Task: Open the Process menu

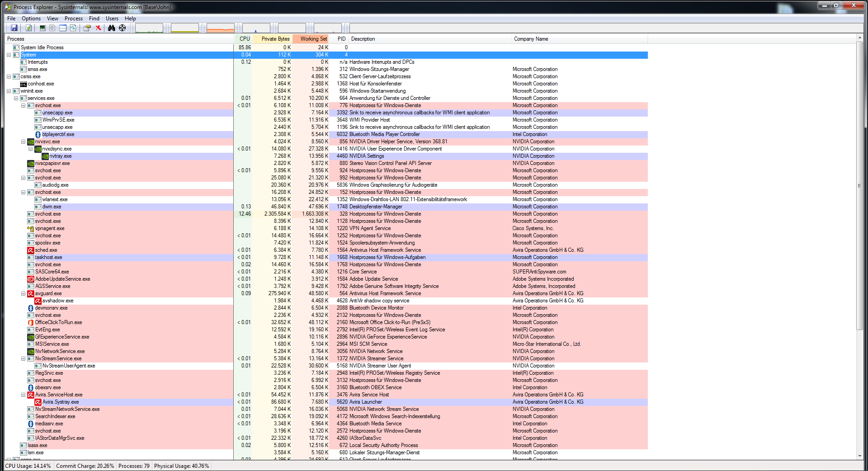Action: pos(74,19)
